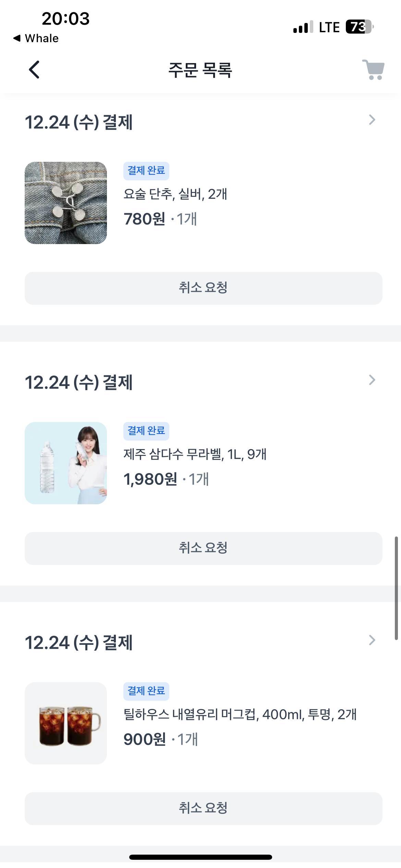Screen dimensions: 401x868
Task: Tap the 삼다수 water bottle thumbnail
Action: click(66, 463)
